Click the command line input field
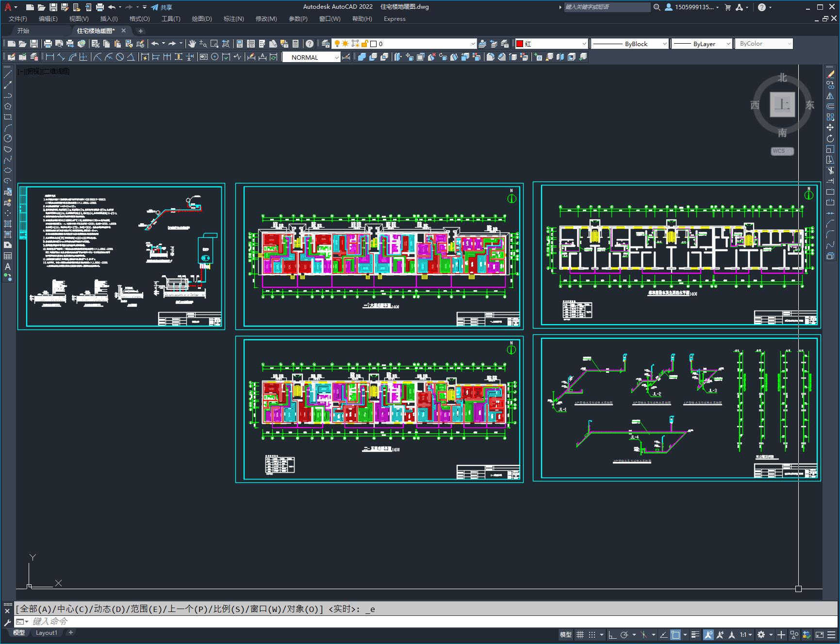This screenshot has width=840, height=644. tap(427, 621)
